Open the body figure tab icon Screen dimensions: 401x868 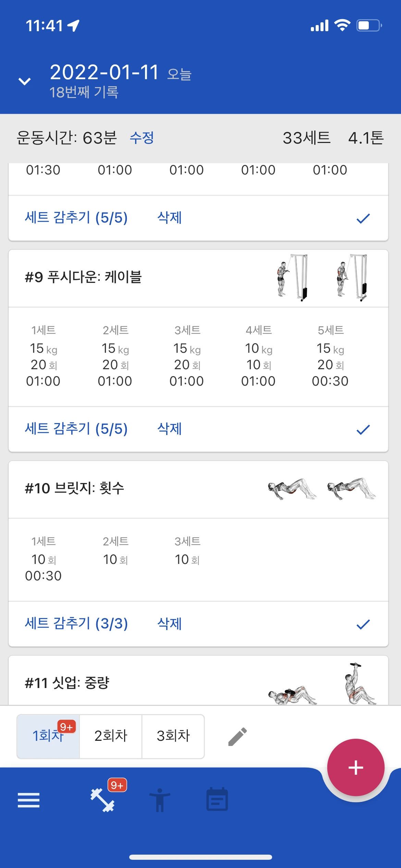159,800
